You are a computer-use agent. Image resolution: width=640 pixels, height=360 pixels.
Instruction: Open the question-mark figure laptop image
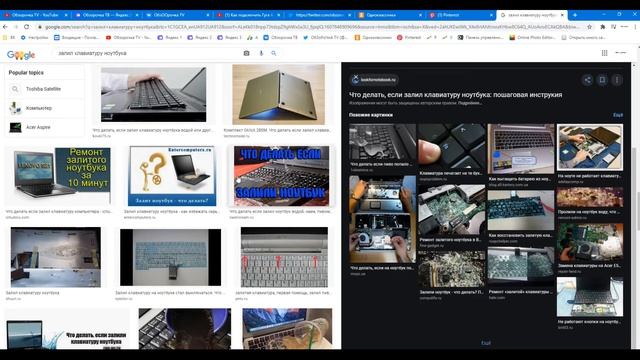172,176
